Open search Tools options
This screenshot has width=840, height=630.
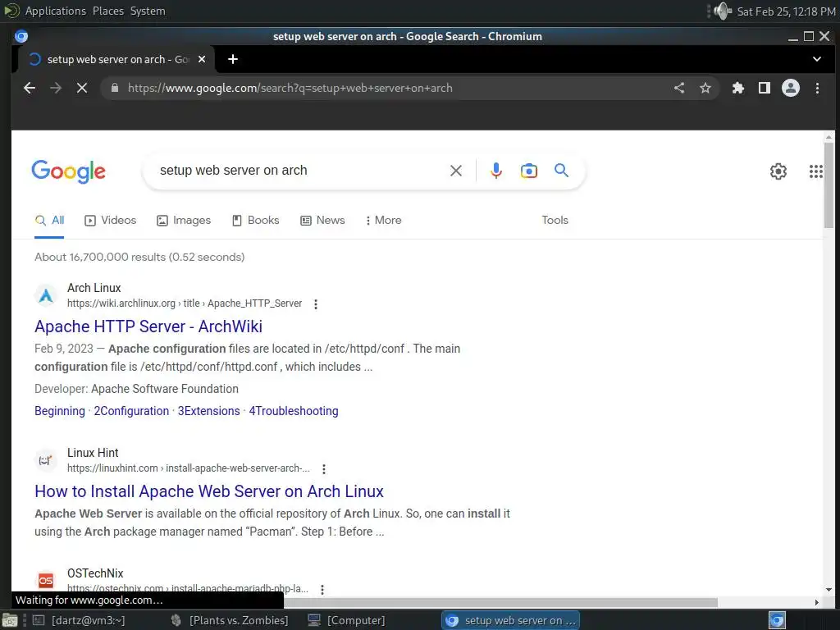pyautogui.click(x=555, y=220)
